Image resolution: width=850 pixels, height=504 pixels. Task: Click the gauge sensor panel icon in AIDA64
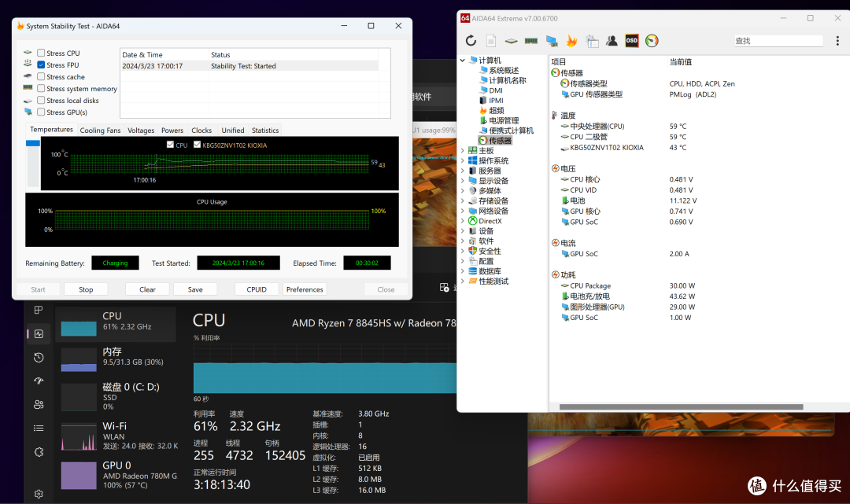[x=652, y=41]
